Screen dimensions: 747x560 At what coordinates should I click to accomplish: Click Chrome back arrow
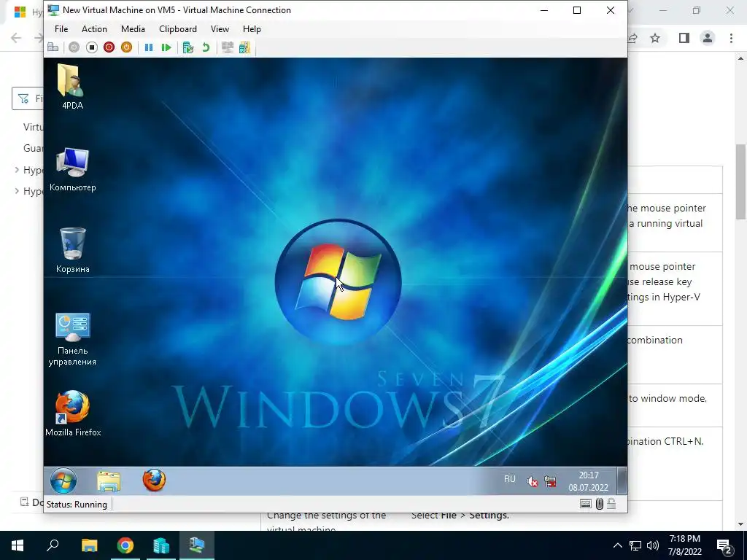[16, 38]
